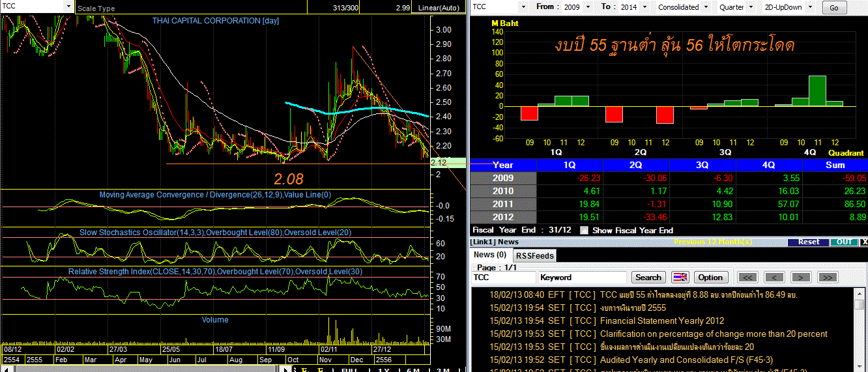
Task: Click the OUT button in news header
Action: pos(844,242)
